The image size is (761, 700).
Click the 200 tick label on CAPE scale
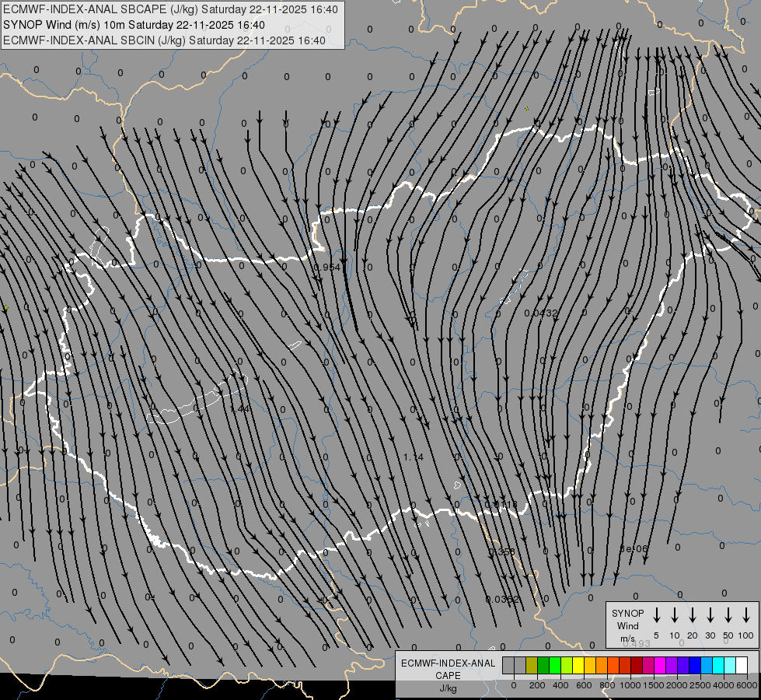pyautogui.click(x=537, y=685)
